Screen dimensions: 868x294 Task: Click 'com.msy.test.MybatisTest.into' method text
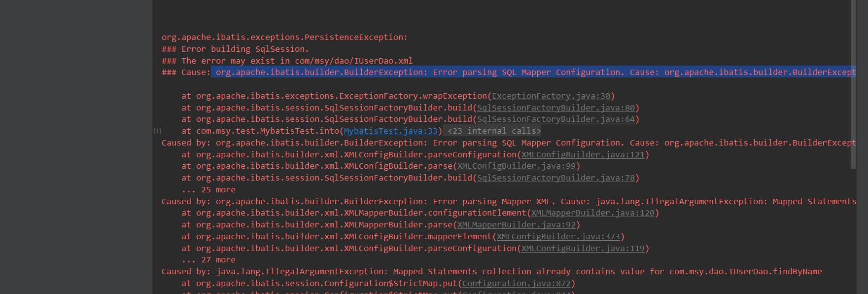[x=268, y=131]
